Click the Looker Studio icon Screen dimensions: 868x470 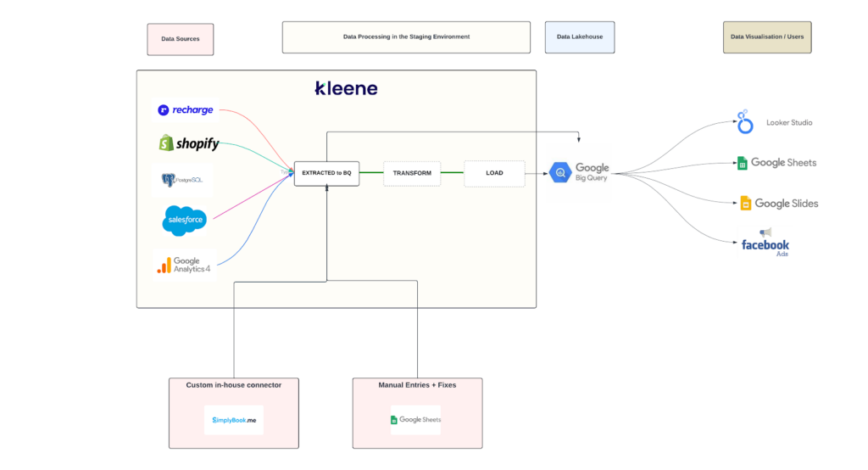(x=745, y=123)
